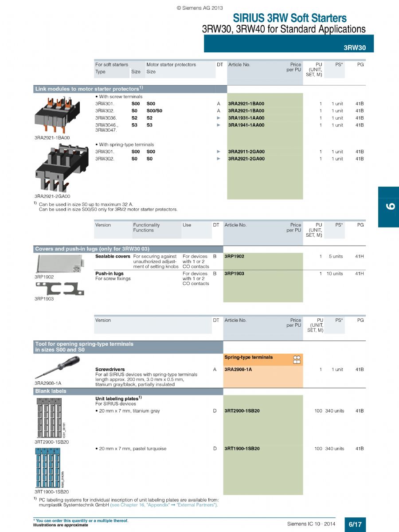Click caption 3RA2921-2GA00 under spring-type module image

[x=52, y=196]
